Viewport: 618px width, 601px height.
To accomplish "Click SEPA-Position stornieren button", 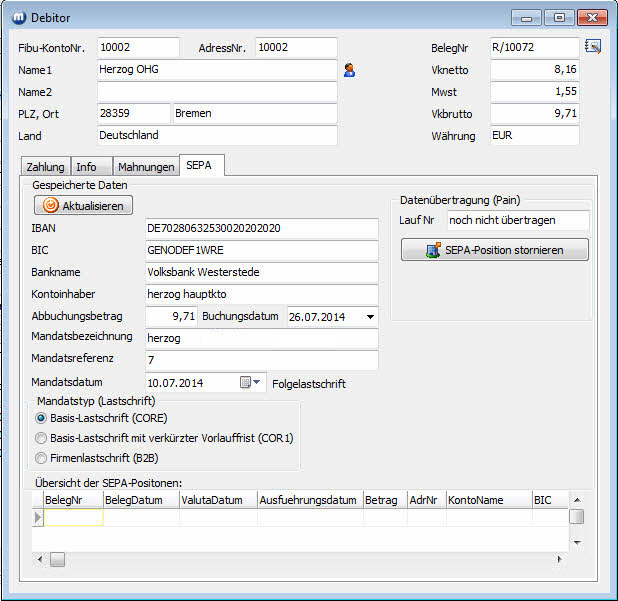I will [495, 250].
